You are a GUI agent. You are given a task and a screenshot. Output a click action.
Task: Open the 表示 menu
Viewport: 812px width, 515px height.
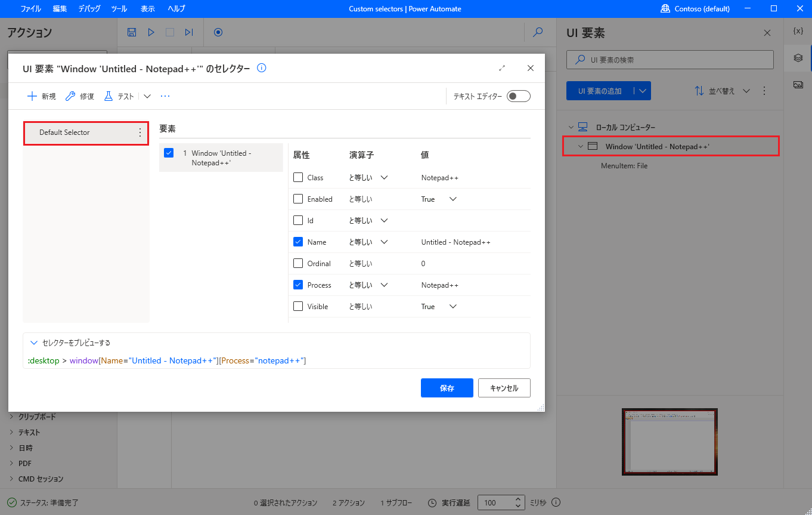tap(148, 9)
